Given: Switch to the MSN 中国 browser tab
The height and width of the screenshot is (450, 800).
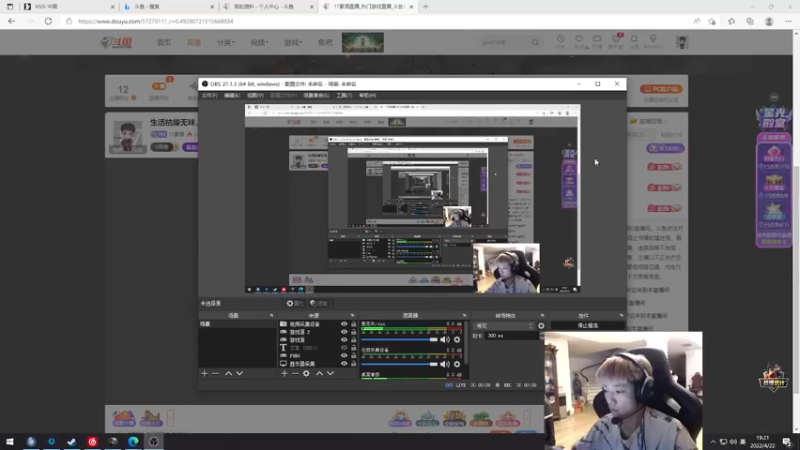Looking at the screenshot, I should coord(67,7).
